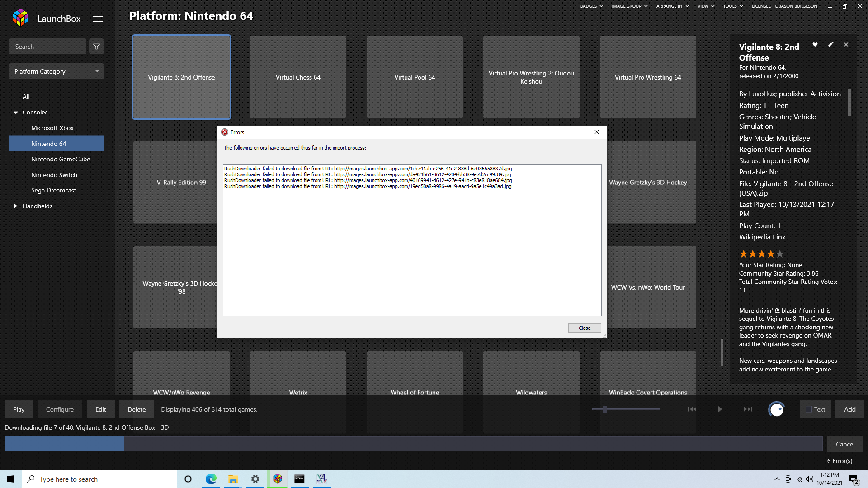The width and height of the screenshot is (868, 488).
Task: Open the LaunchBox hamburger menu
Action: [98, 19]
